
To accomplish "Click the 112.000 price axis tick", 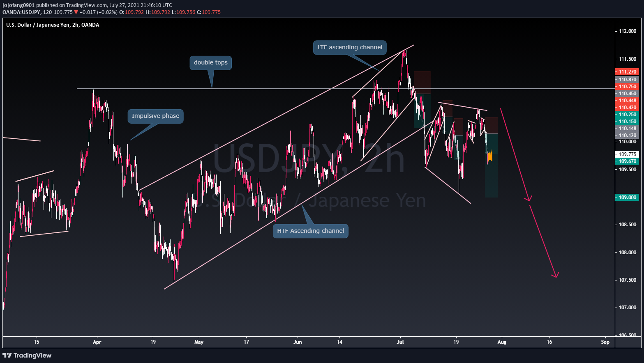I will pyautogui.click(x=627, y=31).
